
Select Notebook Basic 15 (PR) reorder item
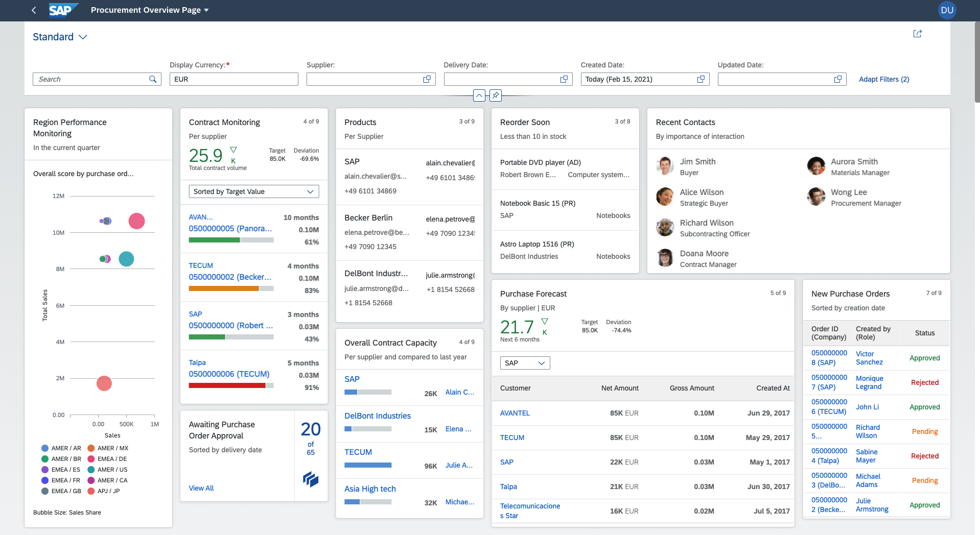(x=565, y=210)
